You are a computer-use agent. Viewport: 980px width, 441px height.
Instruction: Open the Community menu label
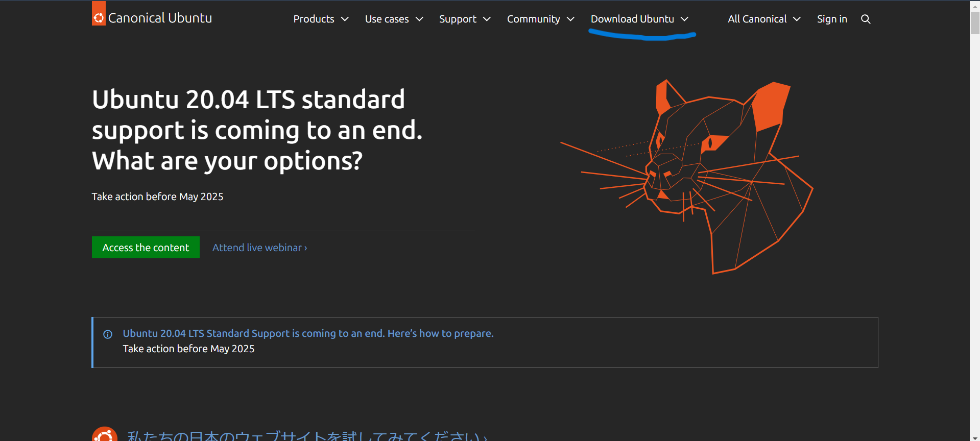[533, 19]
